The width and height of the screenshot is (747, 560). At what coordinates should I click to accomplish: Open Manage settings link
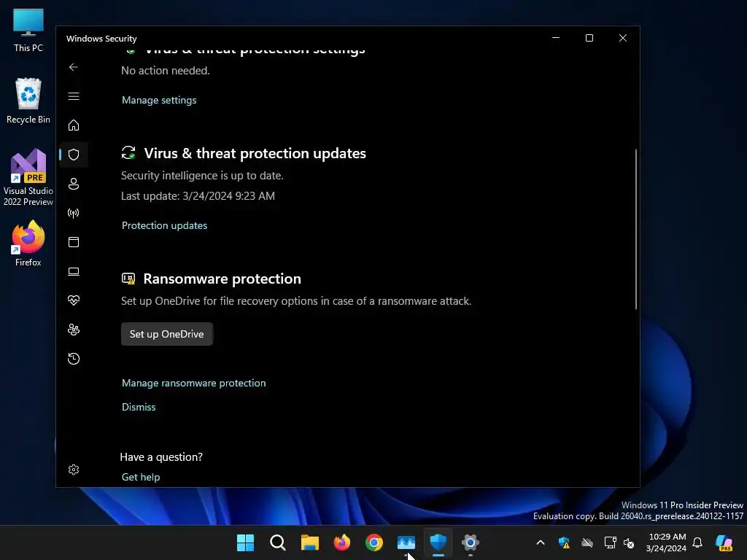click(x=159, y=100)
